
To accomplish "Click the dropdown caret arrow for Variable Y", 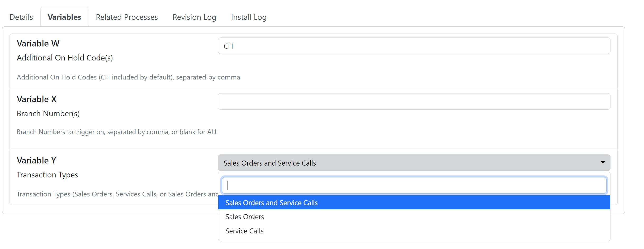I will tap(603, 162).
